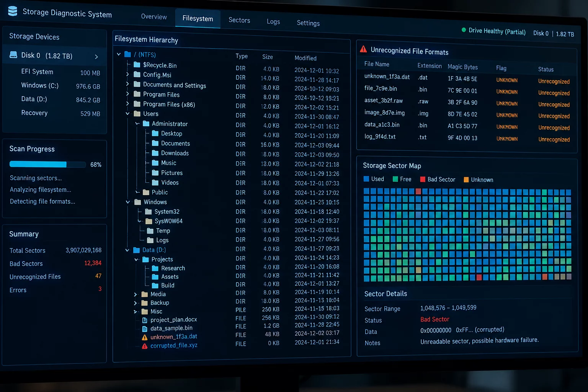Click the scan progress bar at 68%
The image size is (588, 392).
coord(47,164)
